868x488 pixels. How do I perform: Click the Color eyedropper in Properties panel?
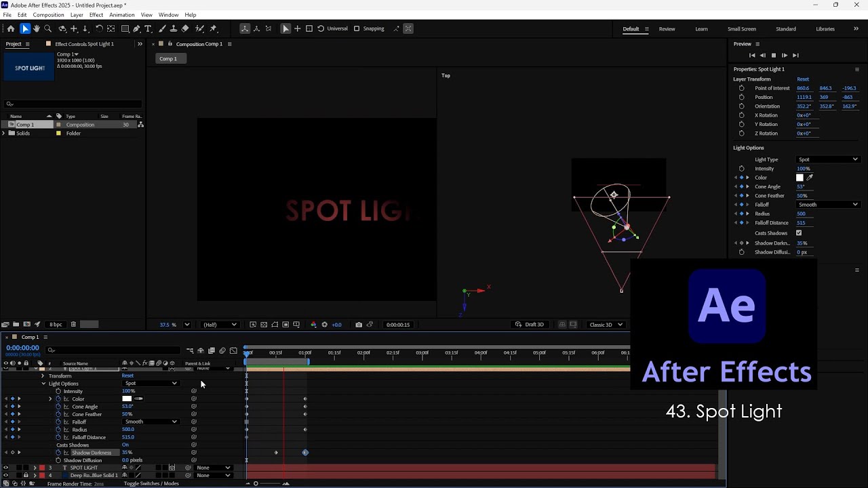click(810, 178)
